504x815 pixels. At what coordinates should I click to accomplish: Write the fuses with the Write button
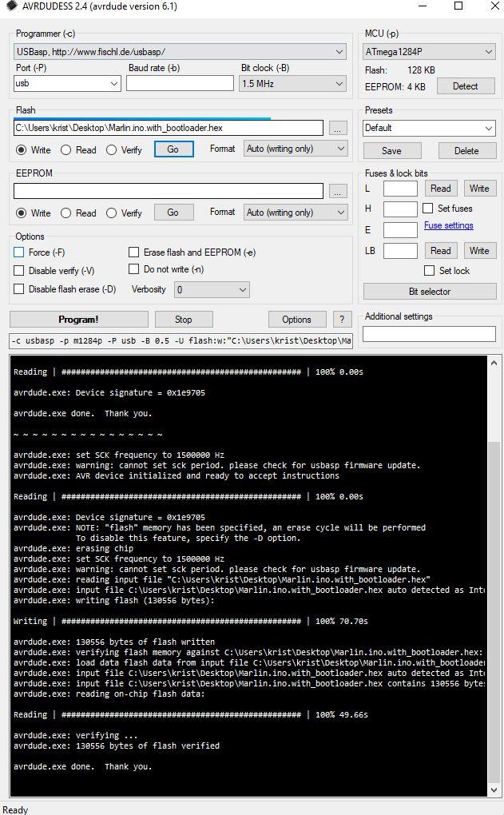pos(479,188)
